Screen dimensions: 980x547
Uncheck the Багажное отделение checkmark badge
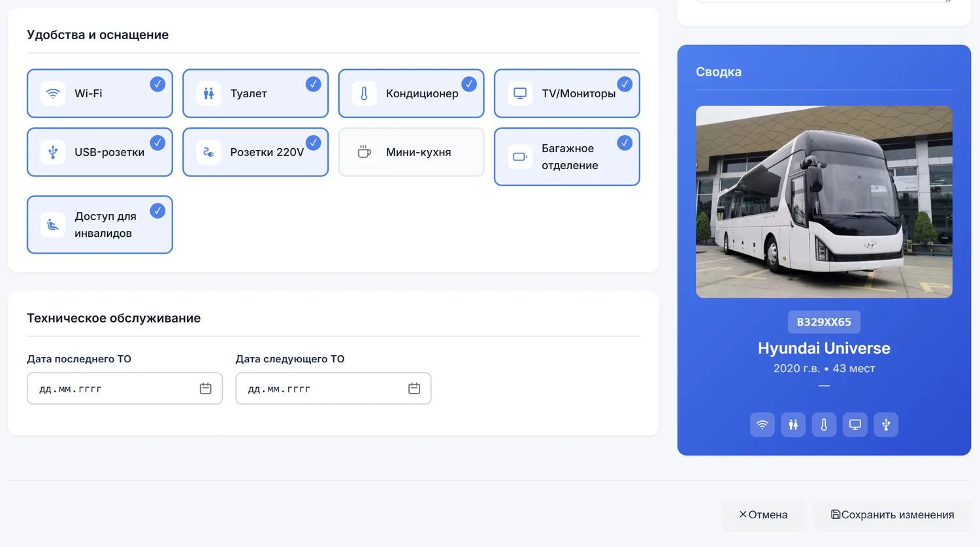tap(625, 143)
